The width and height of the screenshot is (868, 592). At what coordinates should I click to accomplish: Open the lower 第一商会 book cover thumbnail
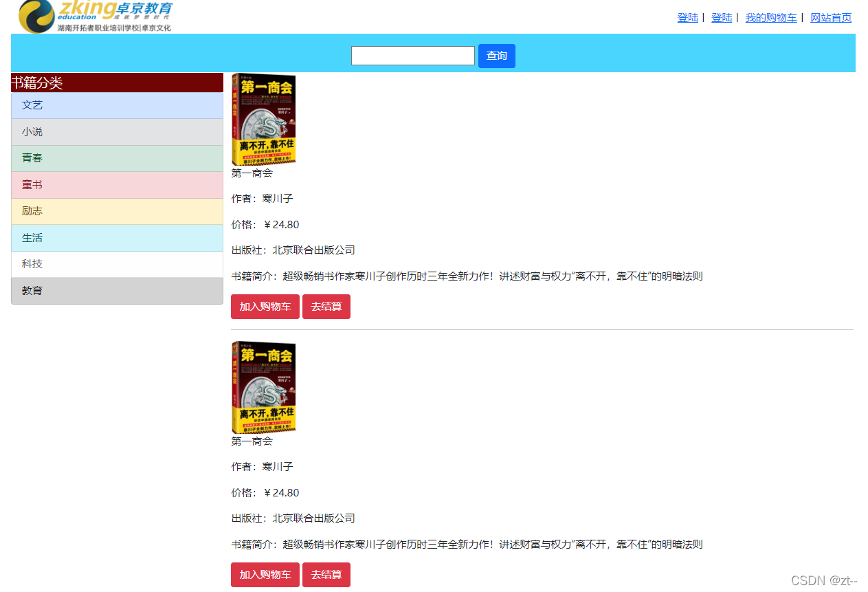pyautogui.click(x=263, y=388)
